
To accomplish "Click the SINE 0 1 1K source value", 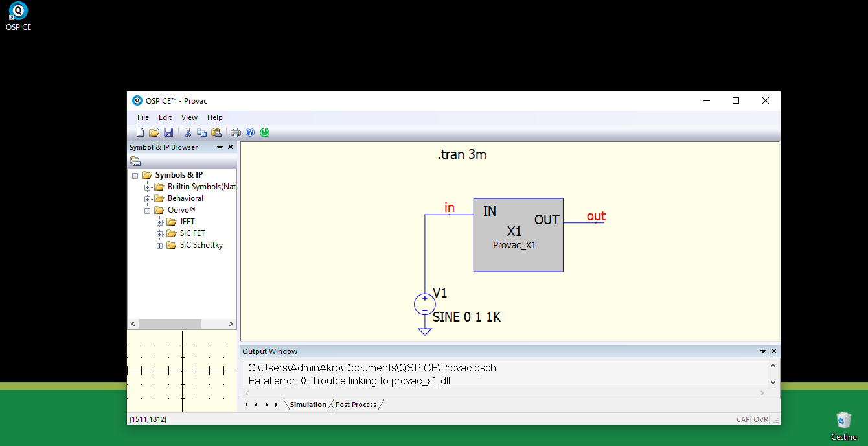I will (466, 317).
